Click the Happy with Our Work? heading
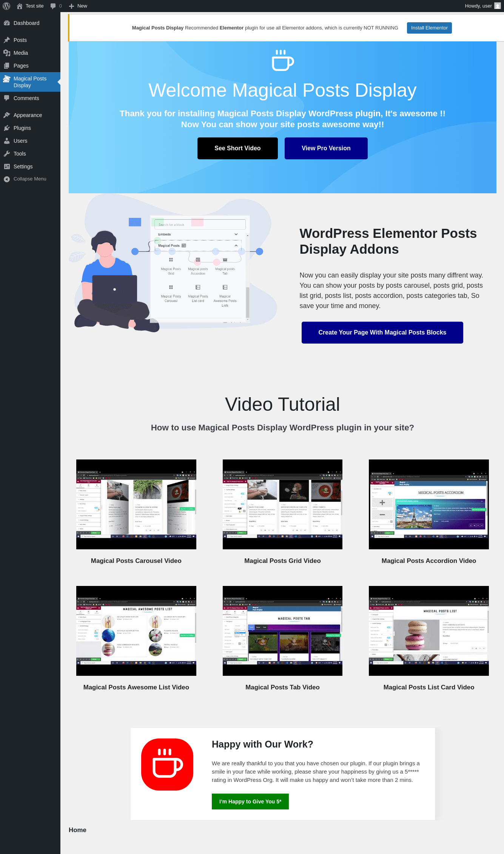The width and height of the screenshot is (504, 854). point(262,744)
